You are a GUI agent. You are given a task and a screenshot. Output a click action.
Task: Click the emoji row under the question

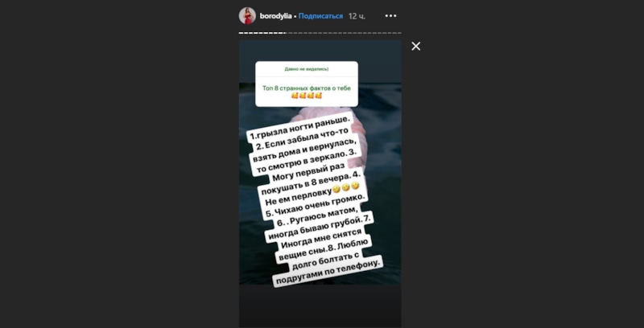tap(307, 96)
